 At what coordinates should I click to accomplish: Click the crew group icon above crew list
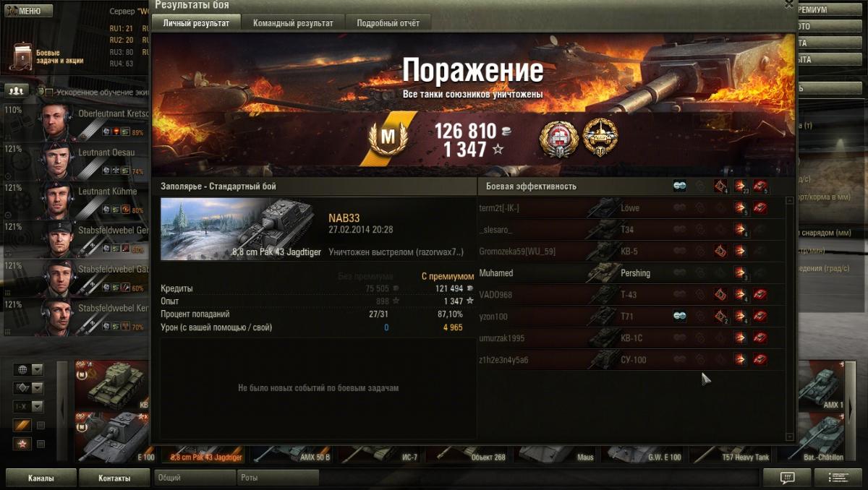point(17,90)
